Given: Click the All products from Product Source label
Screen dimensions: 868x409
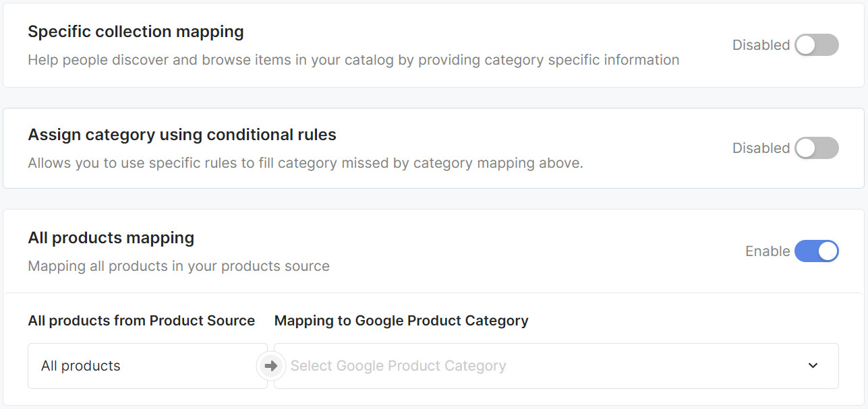Looking at the screenshot, I should pos(141,321).
